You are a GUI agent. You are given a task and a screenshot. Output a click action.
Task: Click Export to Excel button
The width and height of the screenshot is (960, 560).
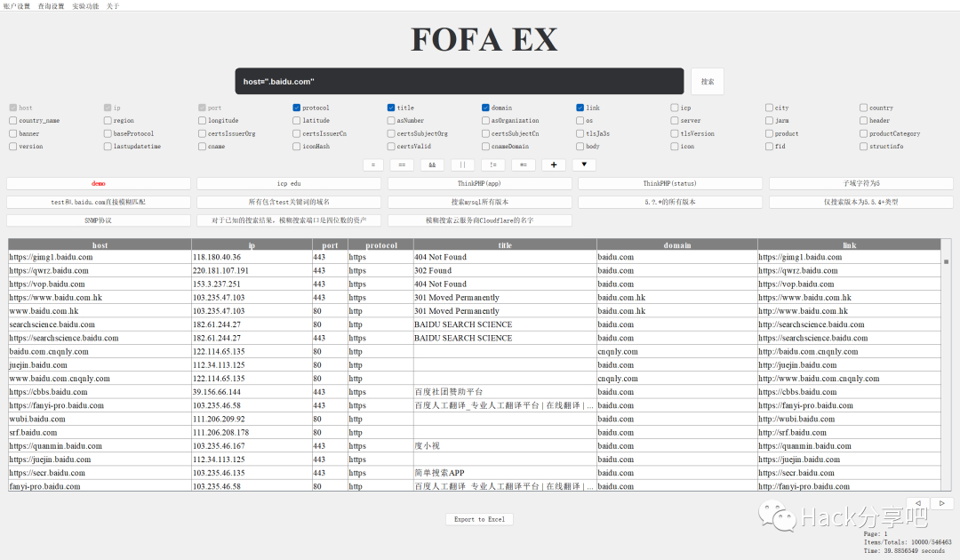pyautogui.click(x=479, y=519)
